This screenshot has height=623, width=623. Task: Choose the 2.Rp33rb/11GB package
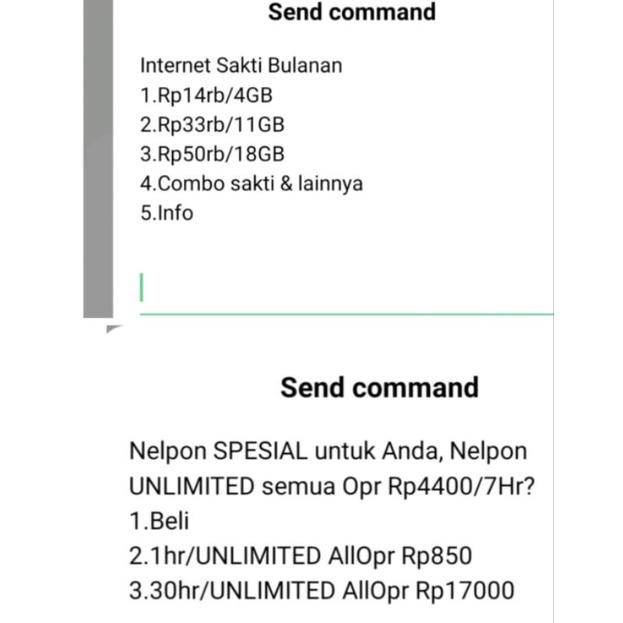click(x=213, y=125)
